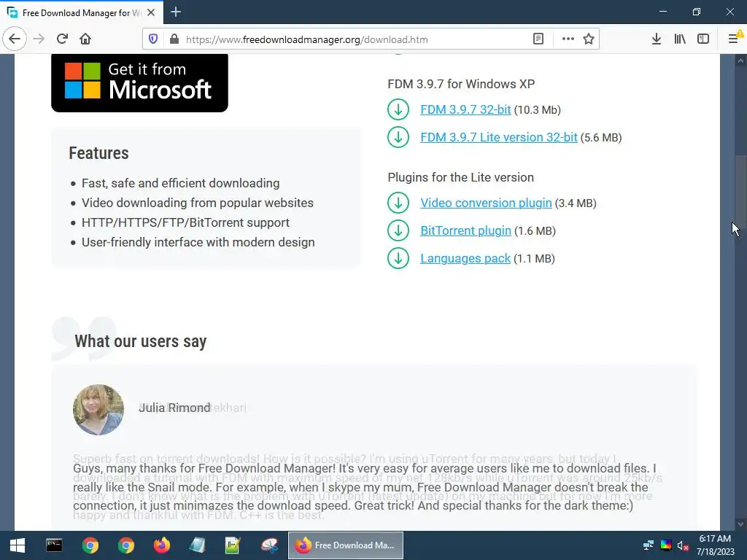Screen dimensions: 747x560
Task: Open a new browser tab
Action: pyautogui.click(x=176, y=12)
